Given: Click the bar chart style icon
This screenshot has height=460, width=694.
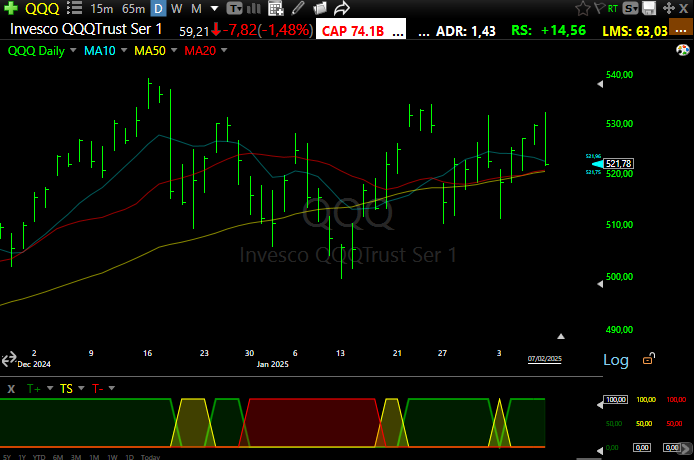Looking at the screenshot, I should tap(254, 8).
